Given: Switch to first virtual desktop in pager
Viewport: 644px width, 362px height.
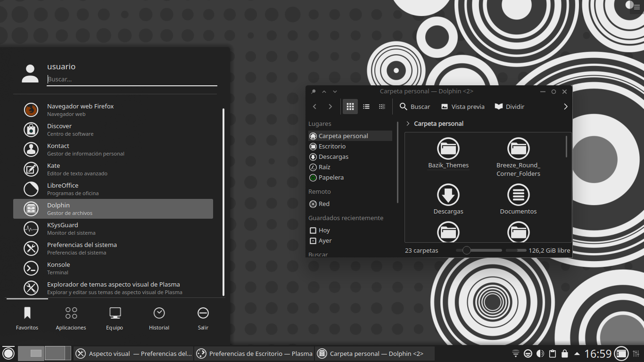Looking at the screenshot, I should [31, 353].
